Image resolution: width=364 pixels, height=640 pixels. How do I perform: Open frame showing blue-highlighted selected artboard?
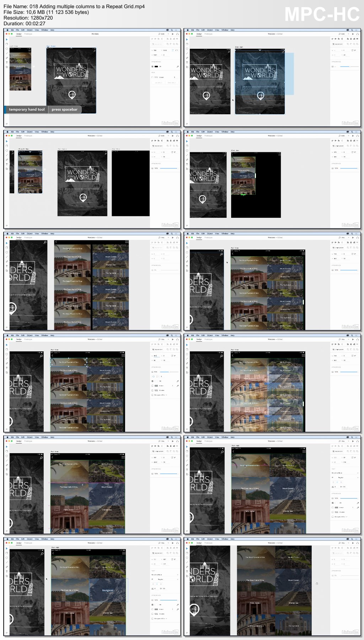click(x=272, y=77)
